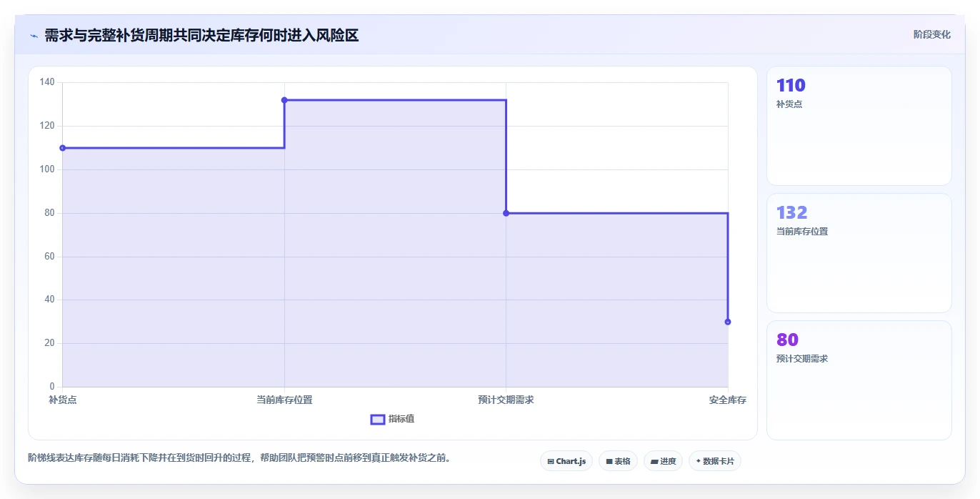980x499 pixels.
Task: Click the 安全库存 data point at 30
Action: point(728,322)
